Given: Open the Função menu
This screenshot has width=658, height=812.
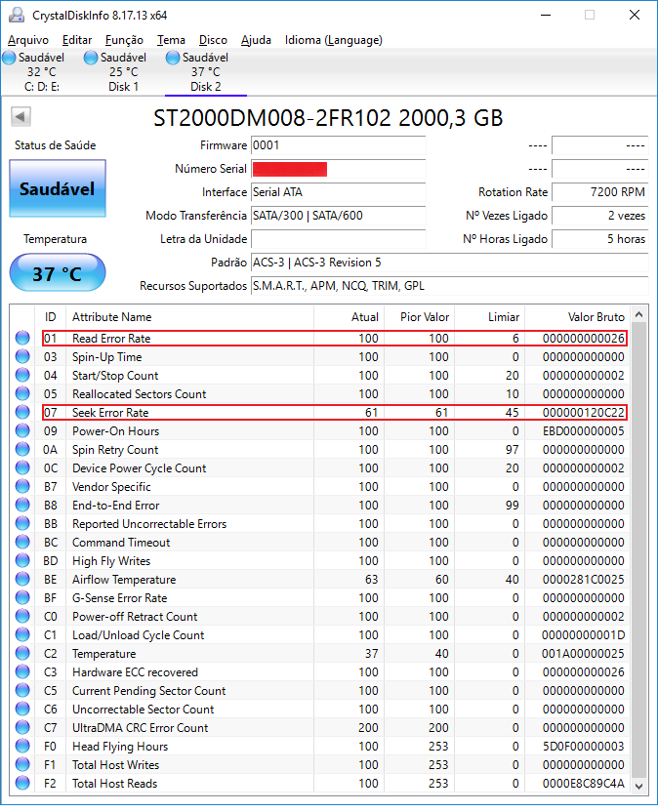Looking at the screenshot, I should click(x=124, y=40).
